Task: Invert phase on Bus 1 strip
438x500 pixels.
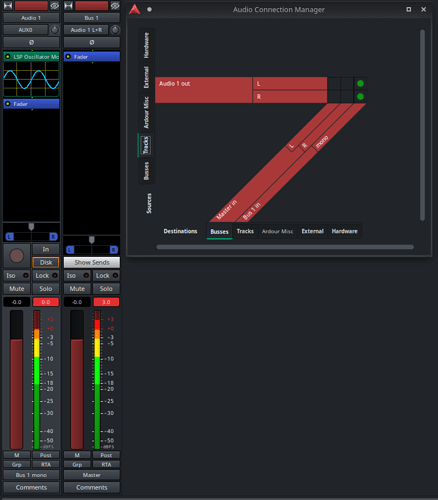Action: pos(92,42)
